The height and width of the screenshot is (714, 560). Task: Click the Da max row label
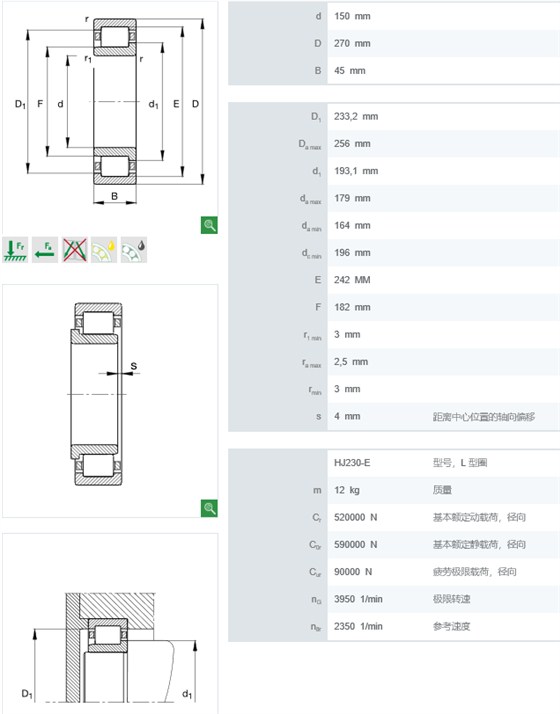tap(310, 145)
